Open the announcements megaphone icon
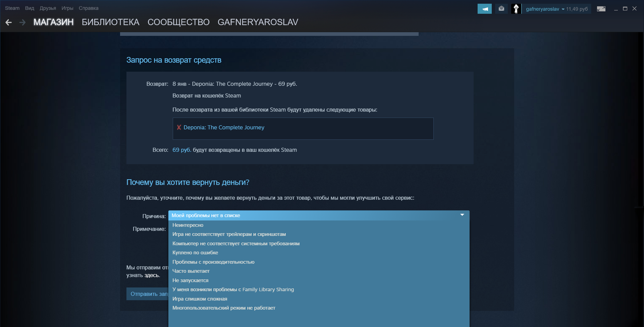 (485, 9)
